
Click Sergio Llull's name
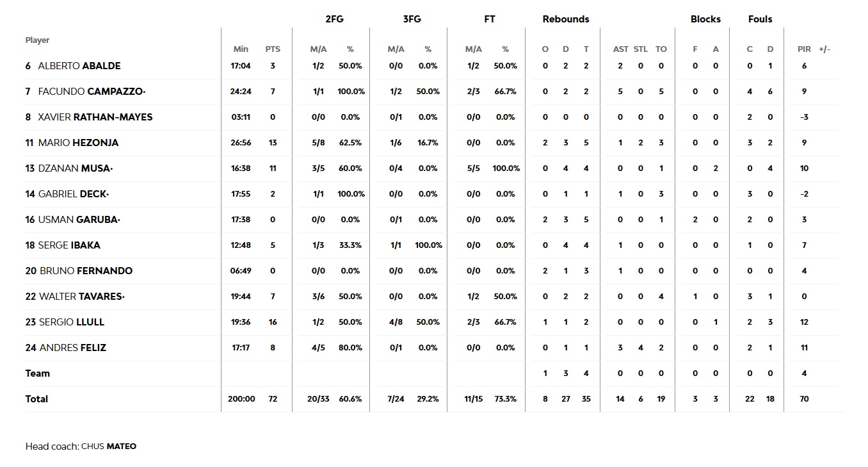(x=72, y=322)
